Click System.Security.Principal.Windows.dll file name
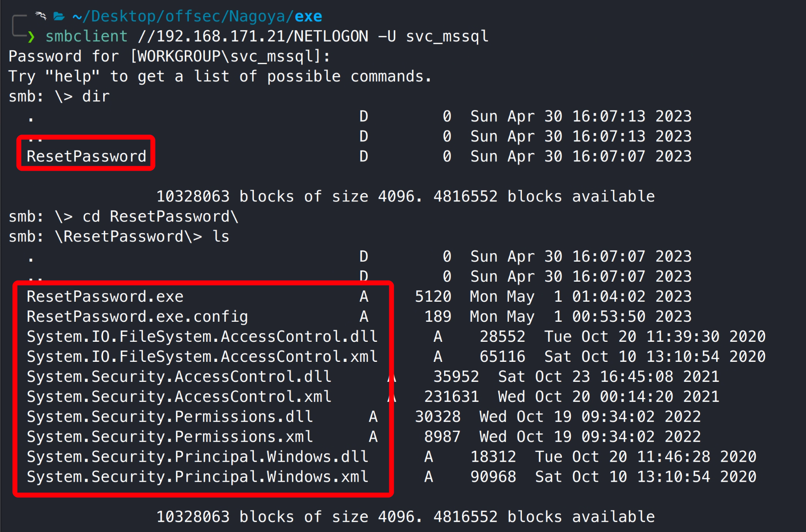The height and width of the screenshot is (532, 806). point(198,457)
